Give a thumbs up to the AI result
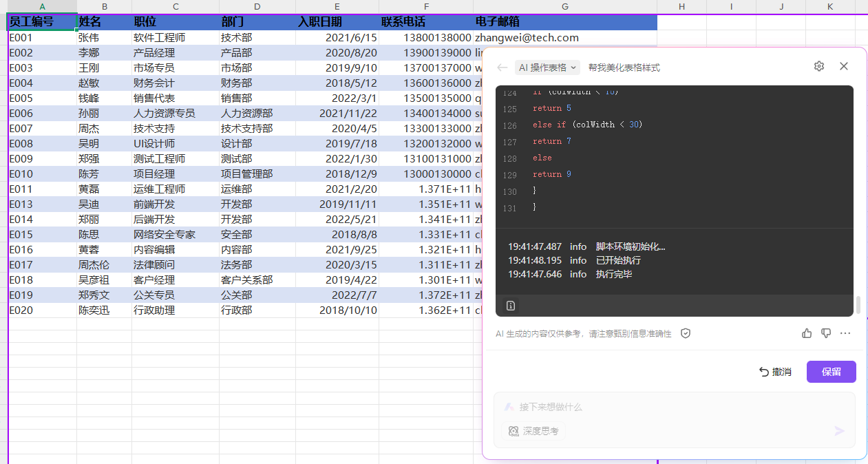The width and height of the screenshot is (868, 464). [807, 333]
